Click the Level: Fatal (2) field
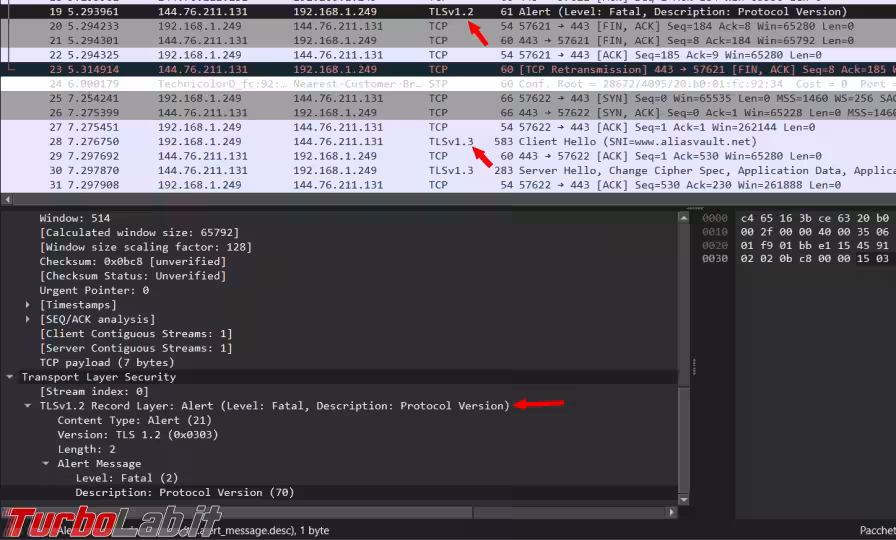The image size is (896, 540). [126, 478]
